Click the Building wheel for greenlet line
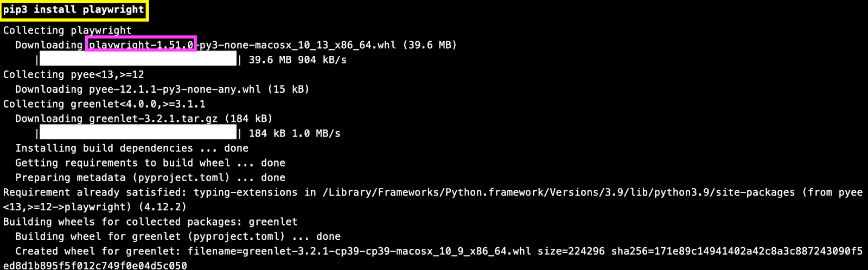 [x=177, y=236]
